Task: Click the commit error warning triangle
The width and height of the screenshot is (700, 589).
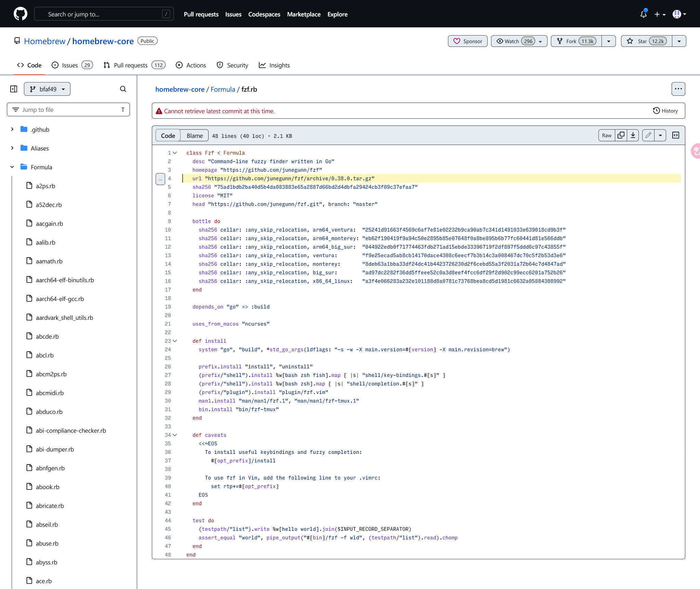Action: 159,111
